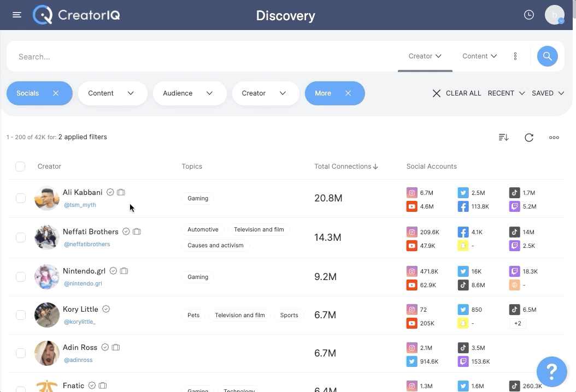
Task: Select the Nintendo.grl row checkbox
Action: tap(21, 277)
